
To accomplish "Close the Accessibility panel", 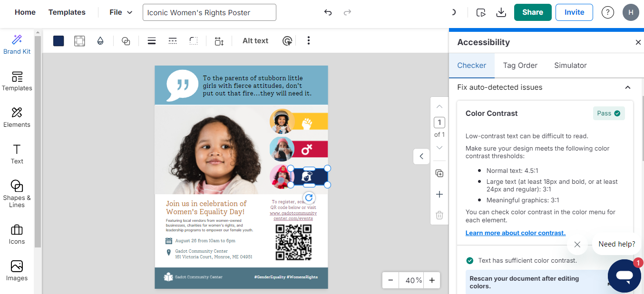I will (x=638, y=42).
